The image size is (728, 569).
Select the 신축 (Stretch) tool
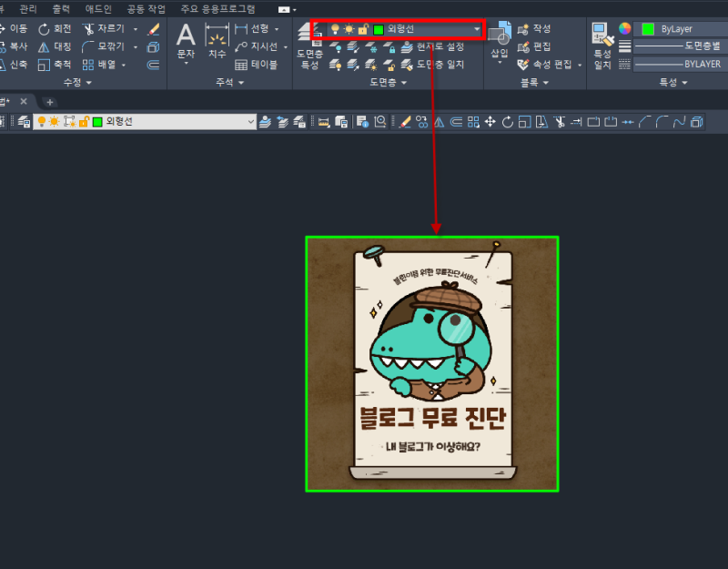click(x=13, y=64)
